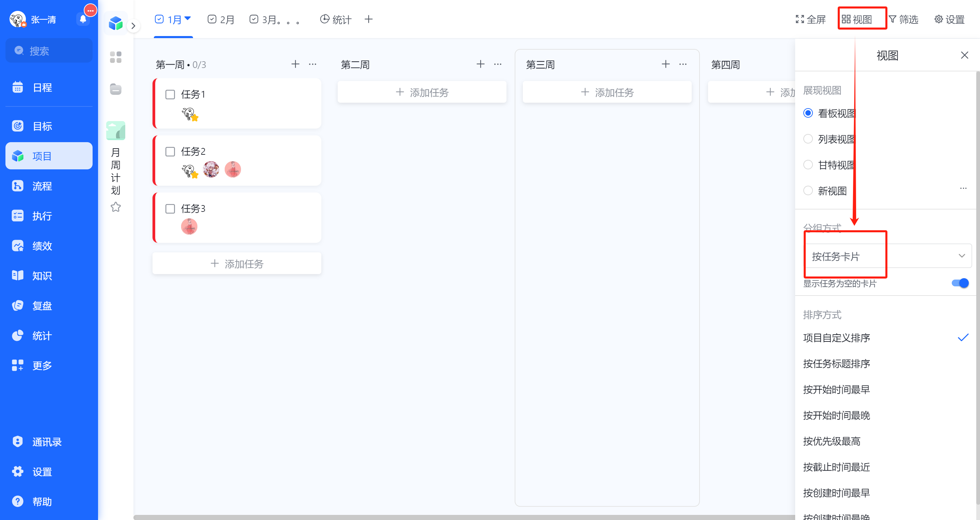The image size is (980, 520).
Task: Click 添加任务 under 第一周
Action: (237, 263)
